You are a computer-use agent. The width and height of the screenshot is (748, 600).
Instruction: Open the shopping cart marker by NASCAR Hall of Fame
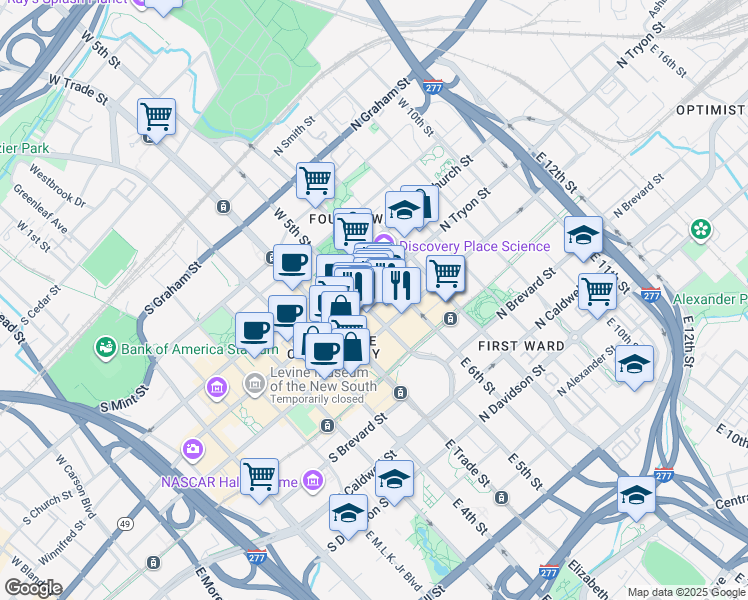coord(260,475)
